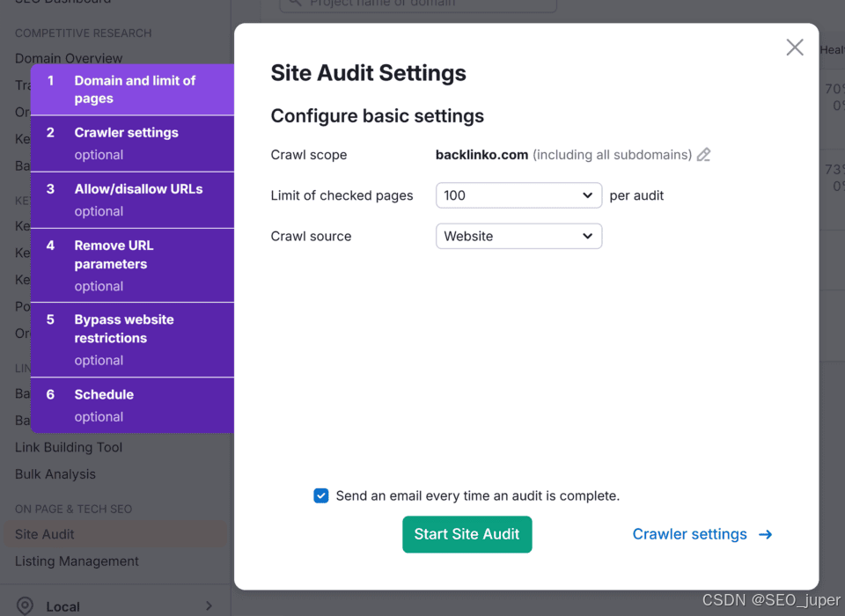Click the Local location pin icon
Image resolution: width=845 pixels, height=616 pixels.
click(26, 606)
